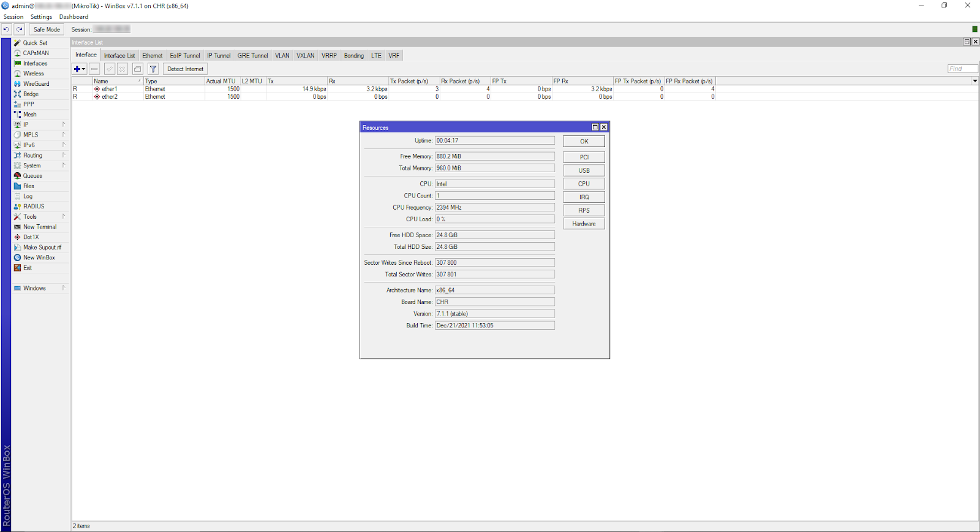Switch to the Bonding tab
The height and width of the screenshot is (532, 980).
click(x=353, y=56)
